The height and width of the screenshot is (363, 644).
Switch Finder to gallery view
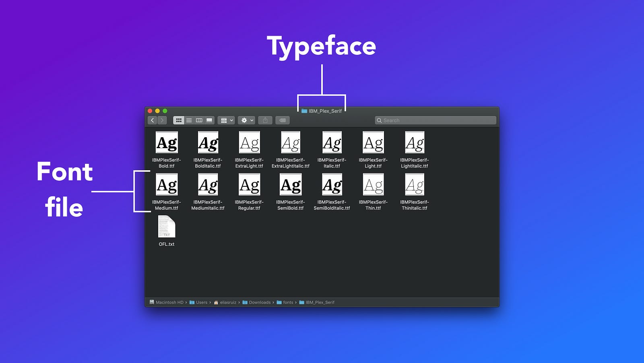[x=209, y=120]
